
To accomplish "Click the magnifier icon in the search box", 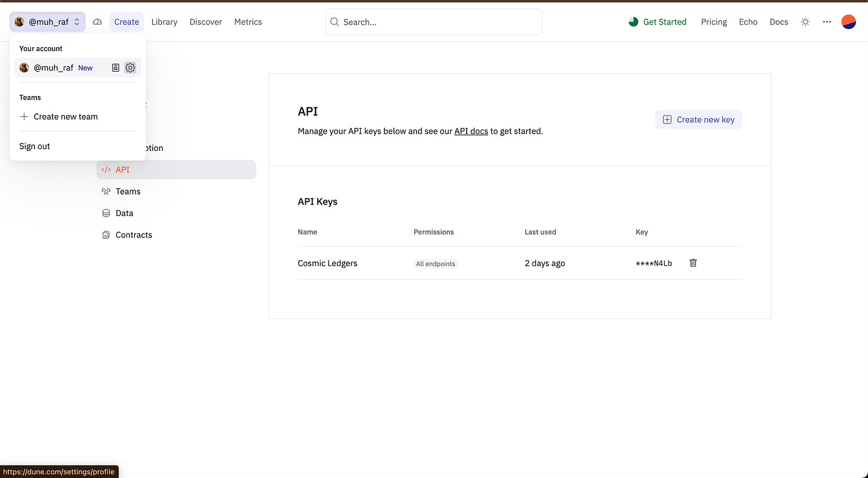I will point(334,22).
